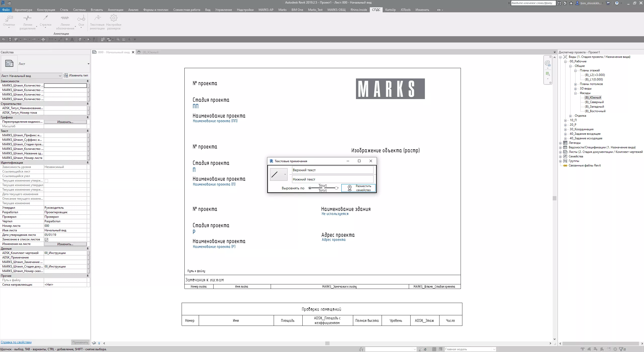Image resolution: width=644 pixels, height=352 pixels.
Task: Expand the Легенды tree node
Action: click(x=560, y=143)
